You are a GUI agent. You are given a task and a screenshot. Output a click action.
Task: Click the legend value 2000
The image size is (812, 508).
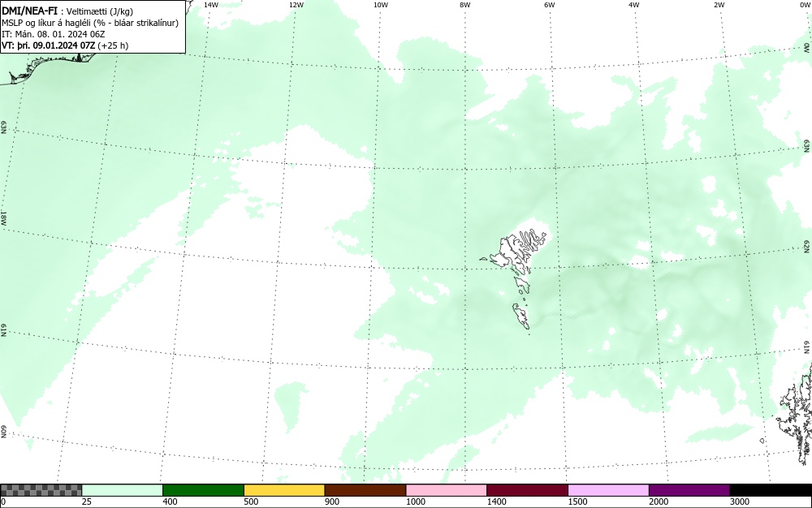pos(659,502)
